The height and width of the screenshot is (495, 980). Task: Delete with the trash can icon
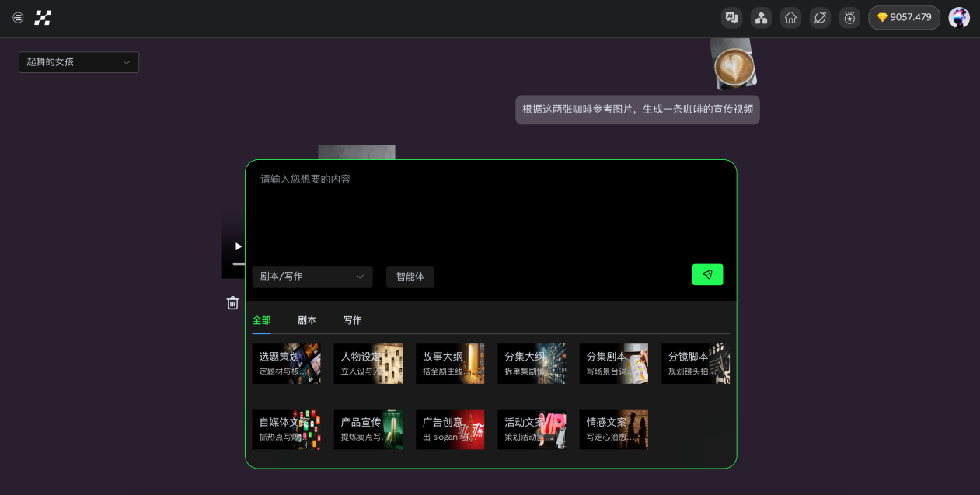point(232,303)
